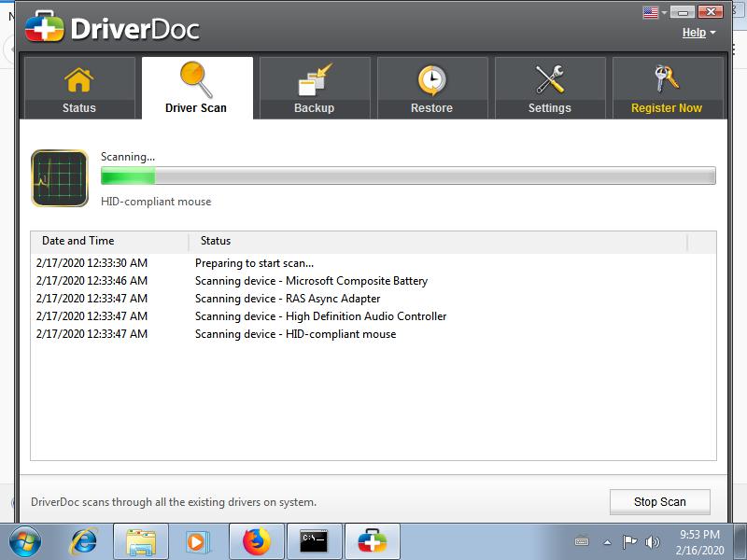Click the Stop Scan button
This screenshot has width=747, height=560.
pyautogui.click(x=660, y=502)
